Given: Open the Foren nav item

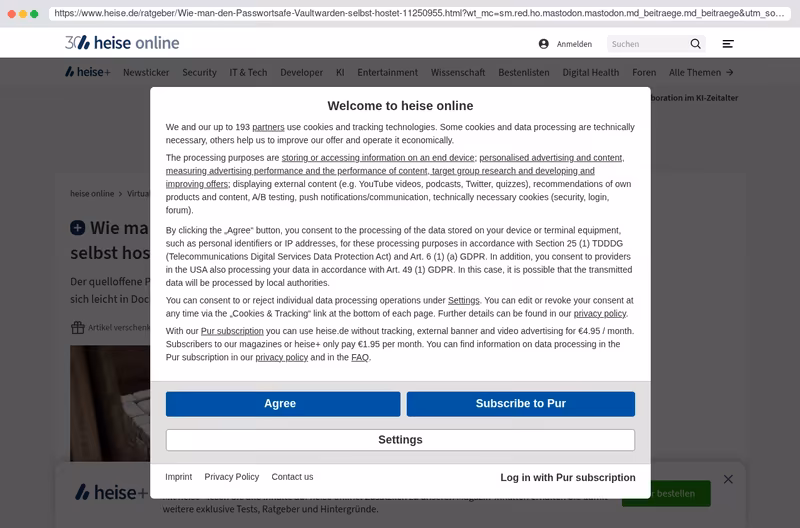Looking at the screenshot, I should point(644,72).
